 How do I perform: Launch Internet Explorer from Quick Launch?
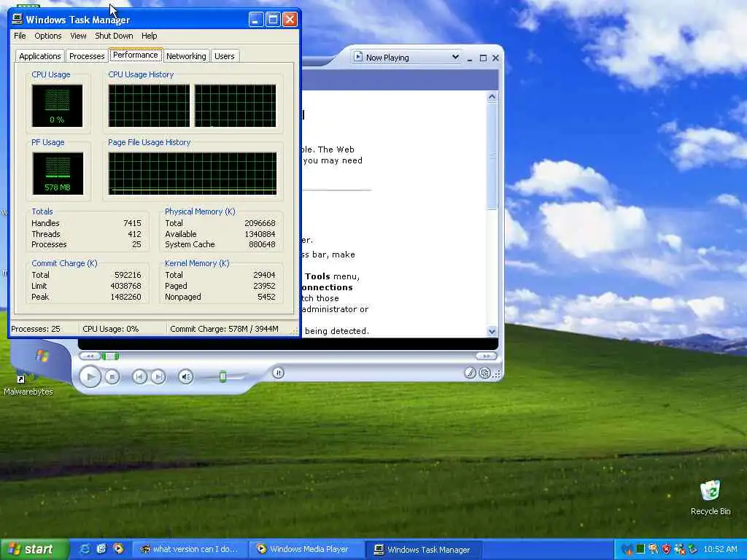pos(85,549)
